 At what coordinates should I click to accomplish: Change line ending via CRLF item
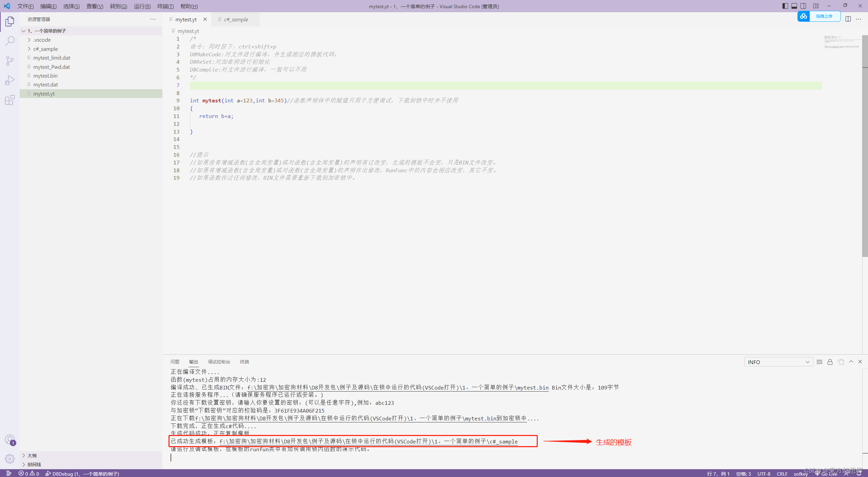[x=782, y=474]
